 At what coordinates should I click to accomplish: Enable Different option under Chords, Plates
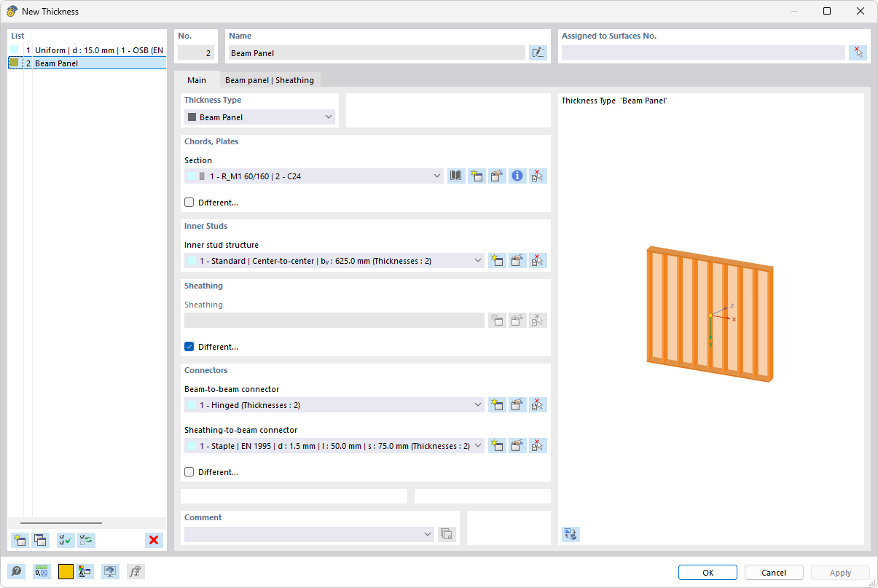pos(189,202)
